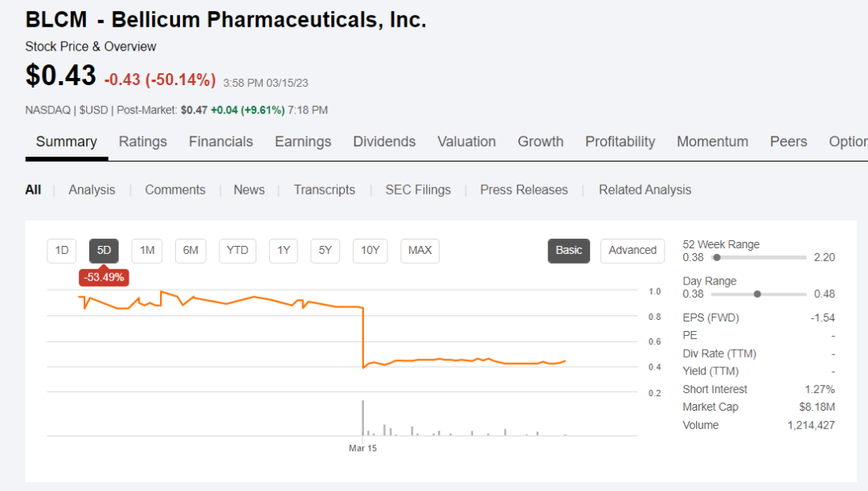Show MAX chart history
This screenshot has height=491, width=868.
click(420, 250)
